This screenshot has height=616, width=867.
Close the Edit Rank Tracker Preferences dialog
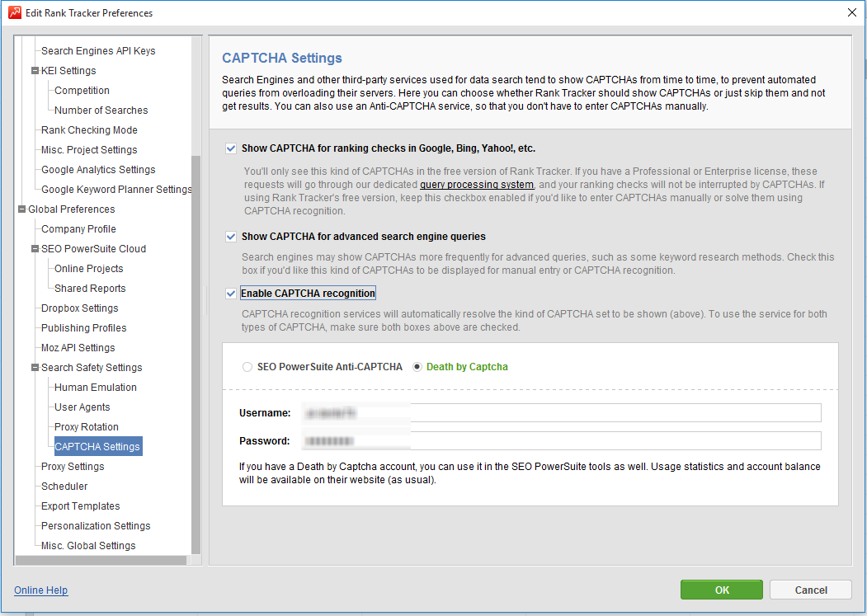[852, 12]
